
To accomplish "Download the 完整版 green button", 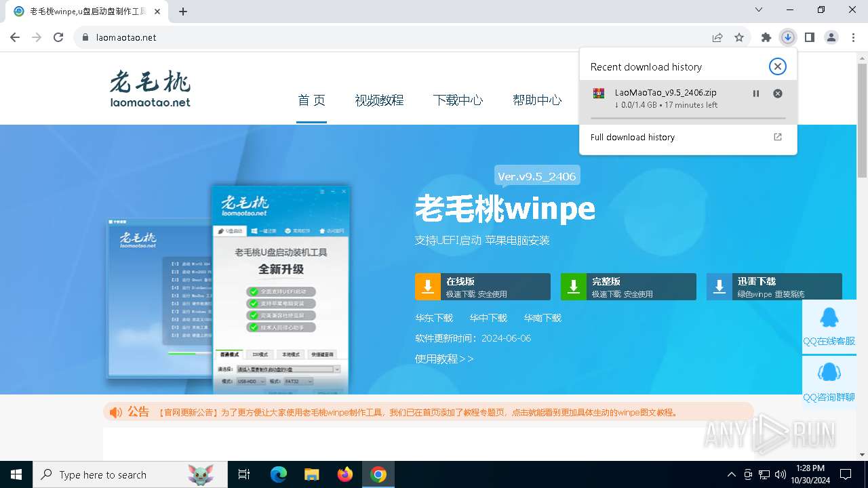I will 629,287.
